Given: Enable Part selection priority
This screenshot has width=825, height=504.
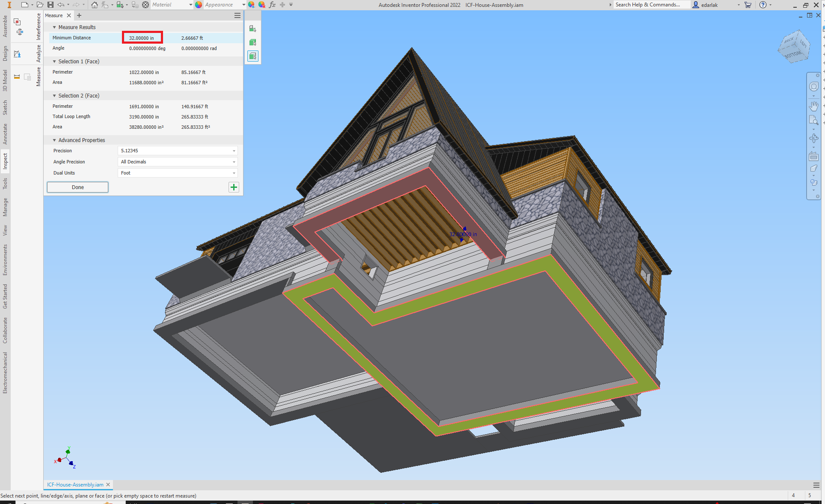Looking at the screenshot, I should click(252, 42).
